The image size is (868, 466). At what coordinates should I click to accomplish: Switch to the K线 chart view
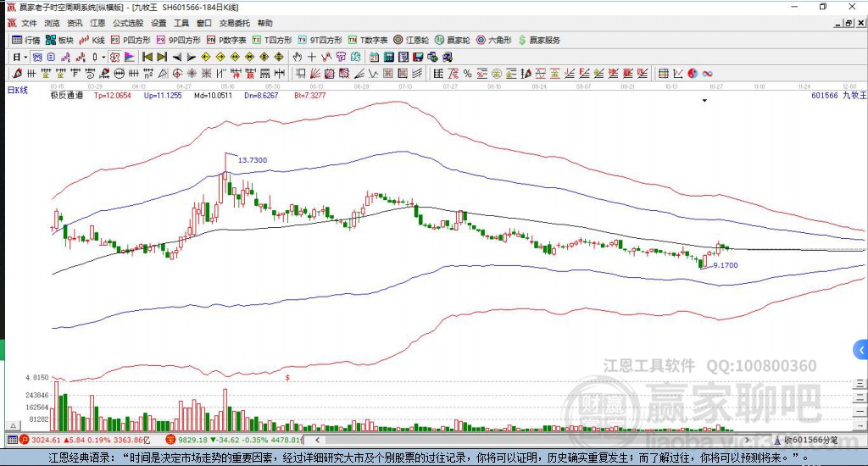click(x=92, y=40)
